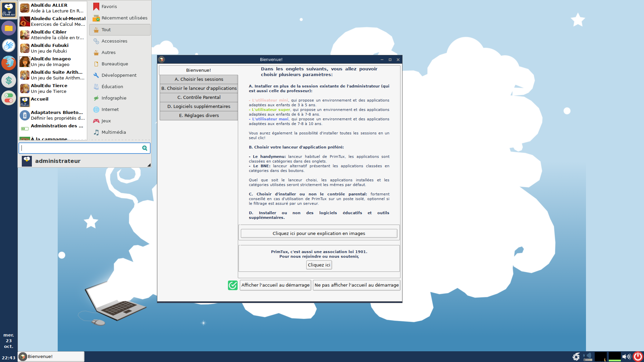Open AbulEdu Imageo game

pos(53,62)
